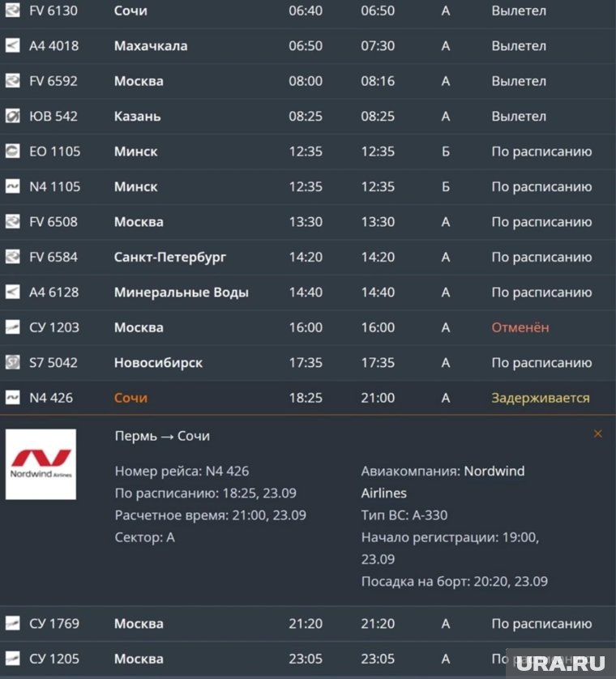Click the Nordwind icon beside N4 1105
616x679 pixels.
pyautogui.click(x=12, y=186)
